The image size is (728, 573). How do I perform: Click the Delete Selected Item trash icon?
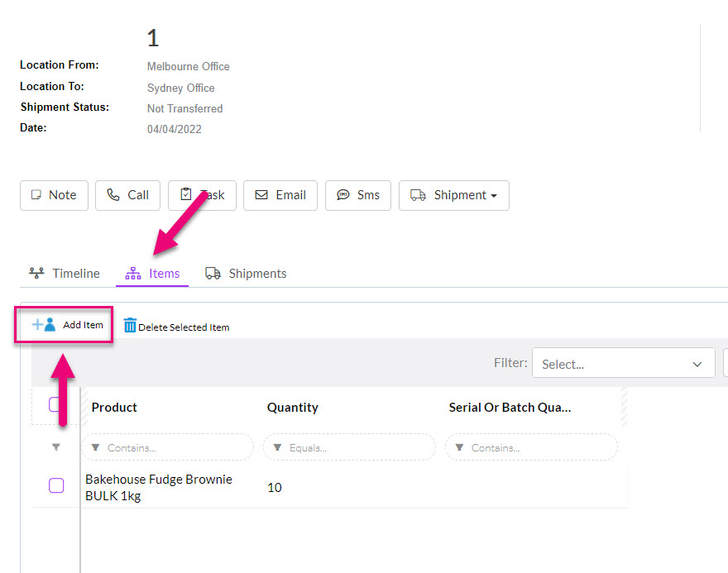tap(130, 325)
